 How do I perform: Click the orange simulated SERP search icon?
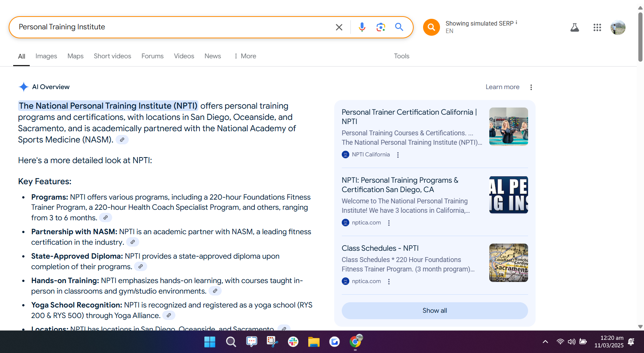pyautogui.click(x=431, y=27)
